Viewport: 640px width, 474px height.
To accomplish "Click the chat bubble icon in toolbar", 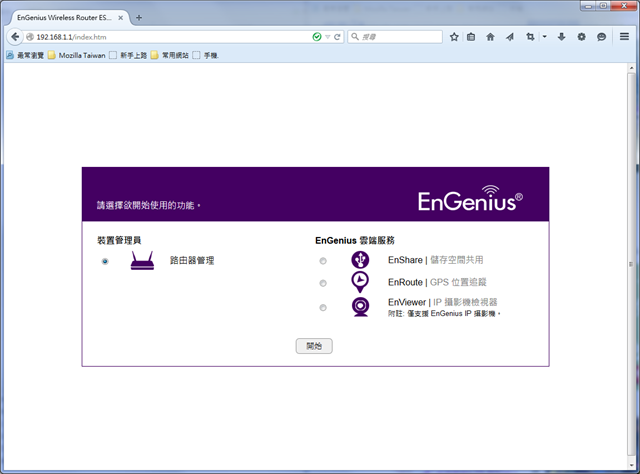I will coord(601,37).
